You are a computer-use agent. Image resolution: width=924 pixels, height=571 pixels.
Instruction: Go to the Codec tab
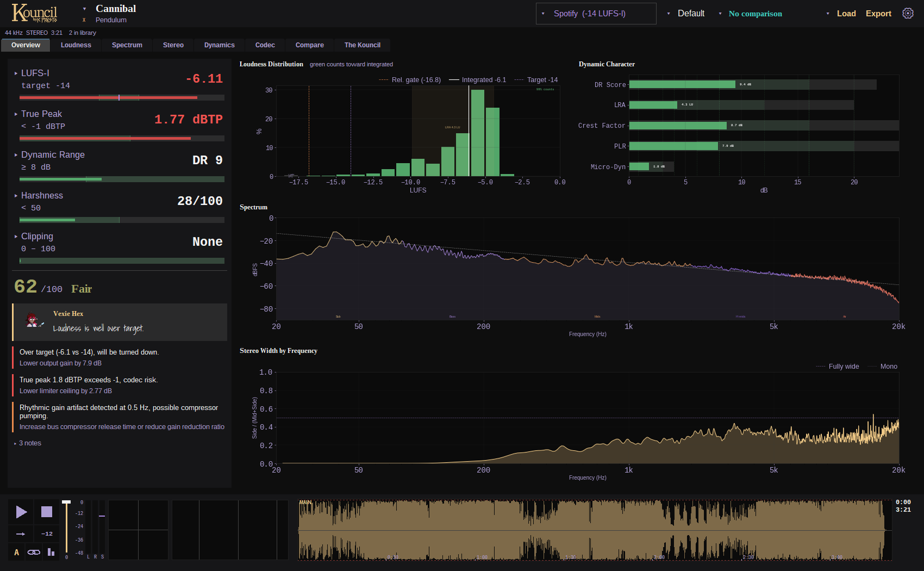click(x=265, y=45)
